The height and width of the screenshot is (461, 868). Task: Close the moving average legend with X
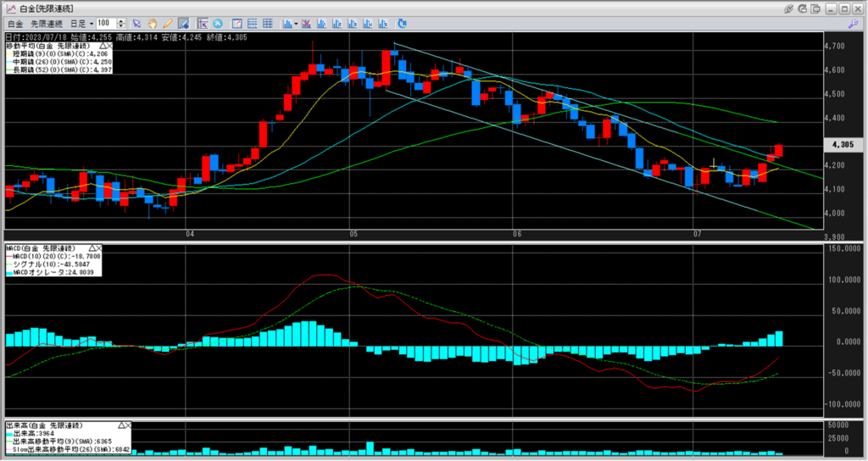(111, 45)
